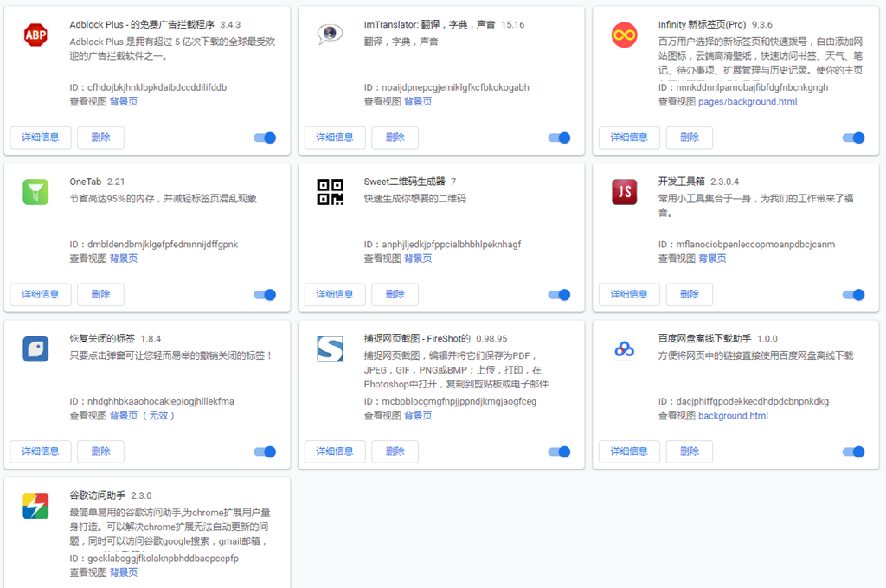Screen dimensions: 886x588
Task: Click the ImTranslator globe icon
Action: tap(330, 35)
